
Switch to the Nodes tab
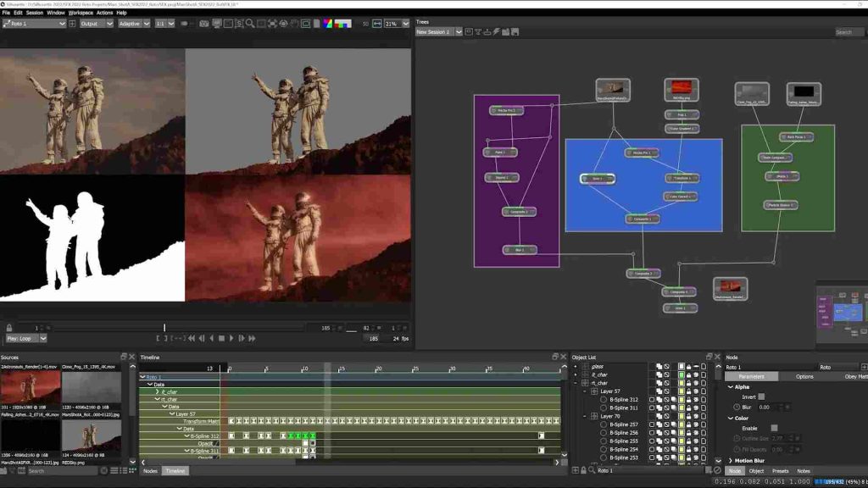pyautogui.click(x=151, y=471)
